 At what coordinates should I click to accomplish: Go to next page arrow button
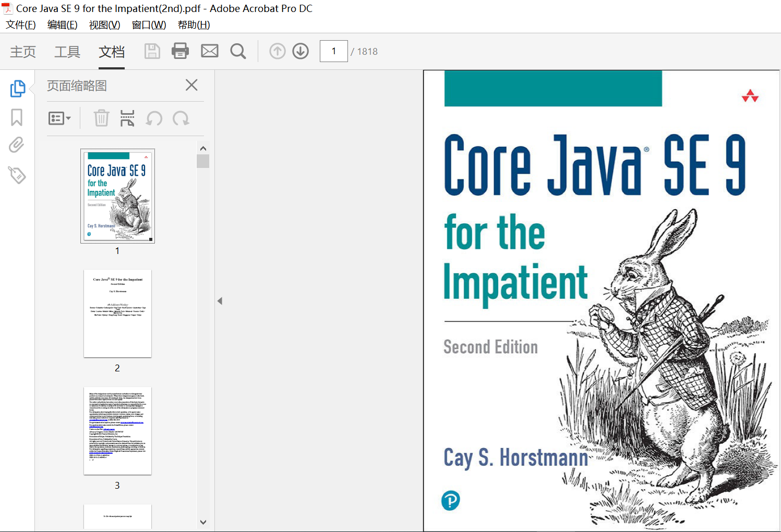pos(301,51)
